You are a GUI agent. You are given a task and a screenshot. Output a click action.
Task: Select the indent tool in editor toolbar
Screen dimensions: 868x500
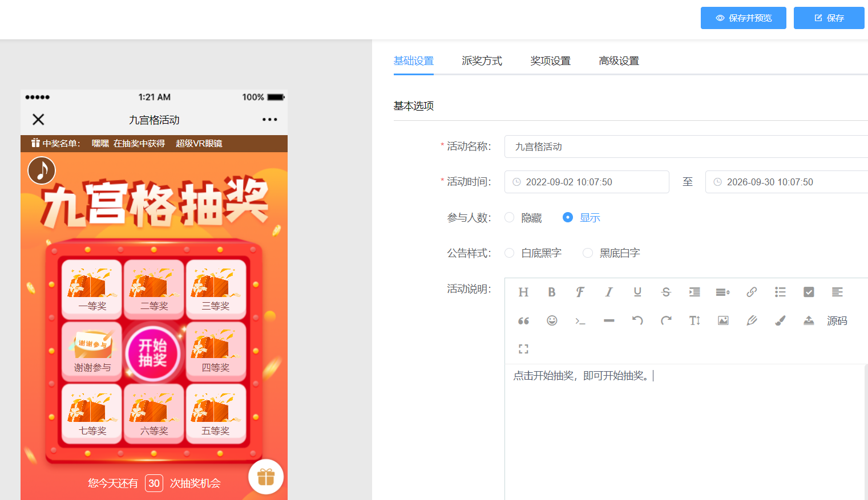pos(695,292)
